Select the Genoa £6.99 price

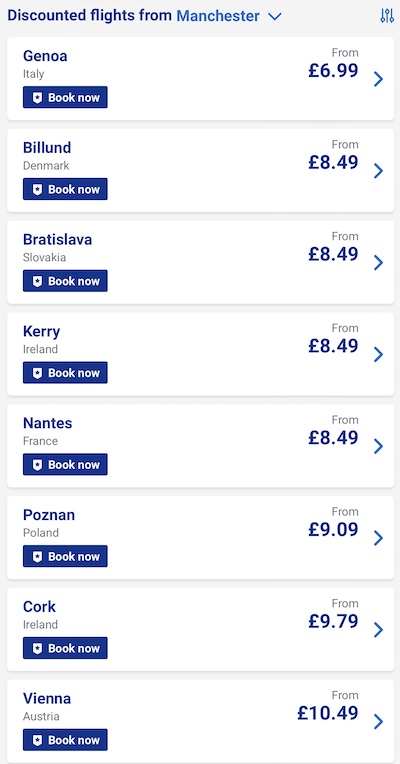click(x=333, y=70)
